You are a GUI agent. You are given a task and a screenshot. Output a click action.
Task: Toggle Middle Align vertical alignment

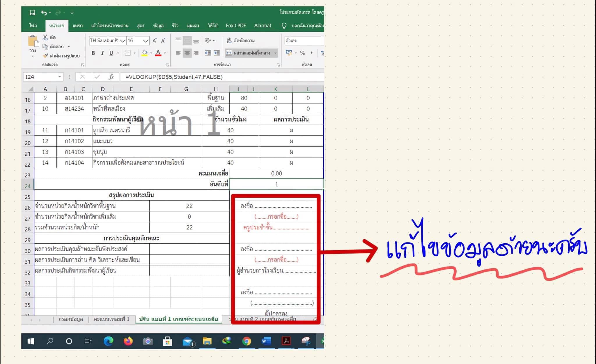(187, 40)
